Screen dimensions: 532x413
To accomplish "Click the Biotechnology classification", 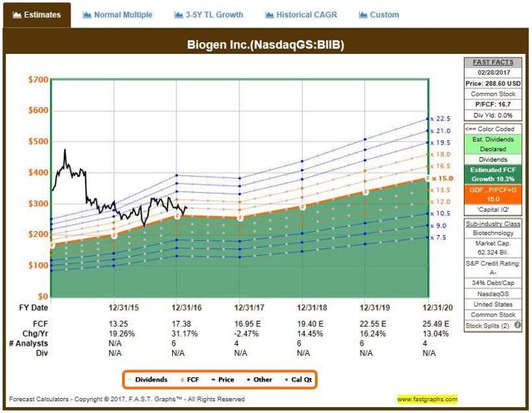I will [493, 233].
